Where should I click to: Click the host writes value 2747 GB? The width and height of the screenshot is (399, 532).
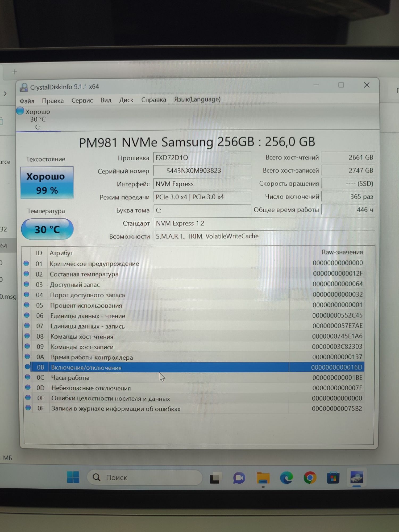coord(348,171)
